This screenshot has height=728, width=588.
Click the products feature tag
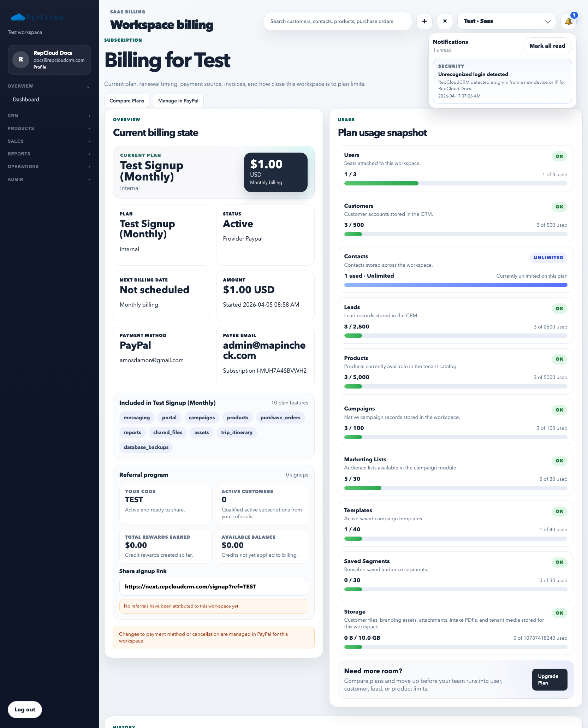pyautogui.click(x=238, y=418)
